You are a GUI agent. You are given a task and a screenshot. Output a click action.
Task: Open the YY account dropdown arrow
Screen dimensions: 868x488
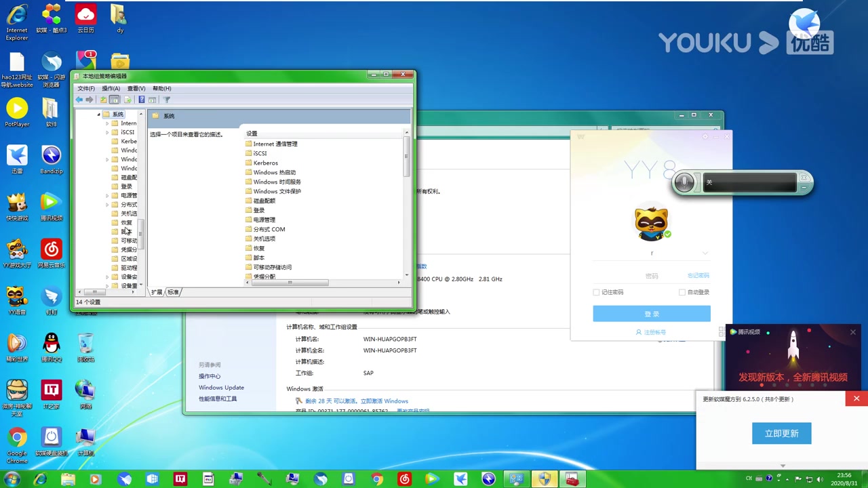pyautogui.click(x=705, y=253)
